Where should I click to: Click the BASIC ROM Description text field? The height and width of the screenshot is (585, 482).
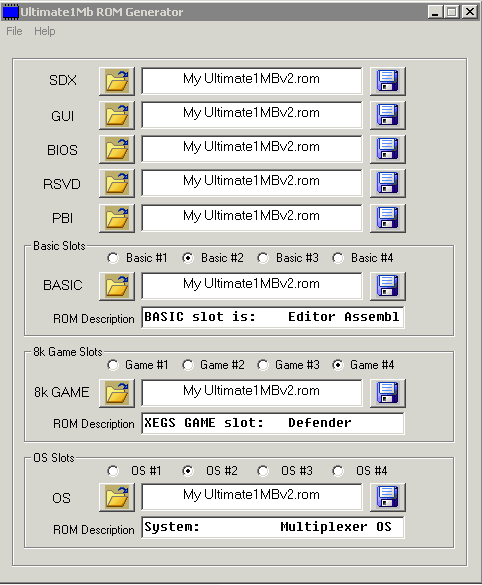pos(273,317)
